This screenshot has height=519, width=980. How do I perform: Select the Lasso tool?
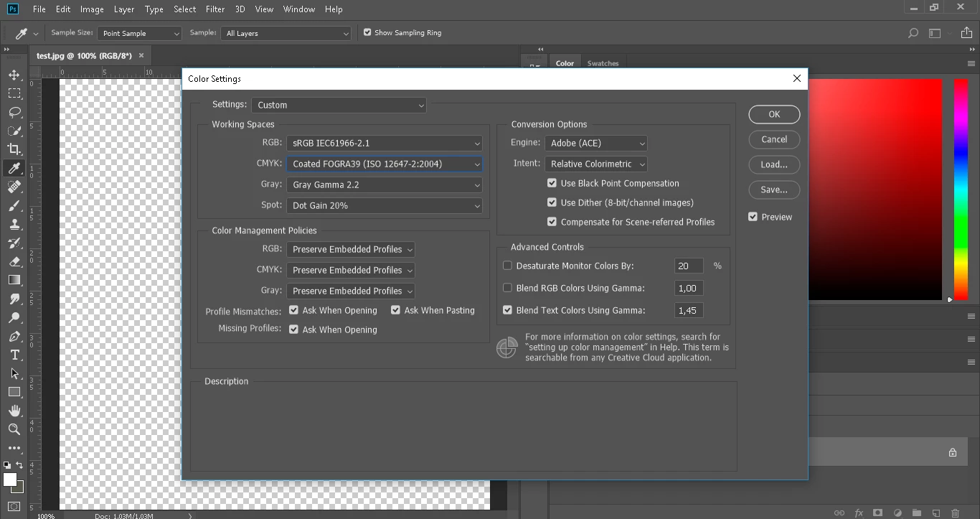pyautogui.click(x=14, y=112)
